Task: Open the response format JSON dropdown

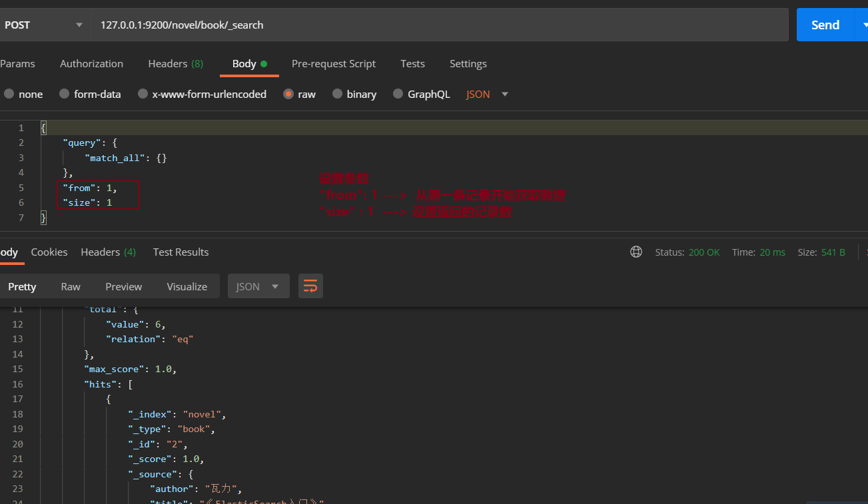Action: [258, 286]
